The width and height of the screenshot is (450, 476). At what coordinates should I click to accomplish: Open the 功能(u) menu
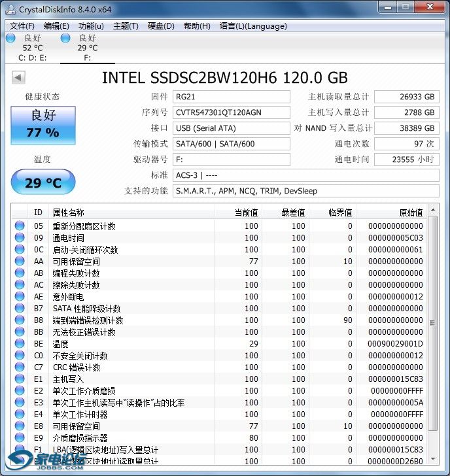91,26
